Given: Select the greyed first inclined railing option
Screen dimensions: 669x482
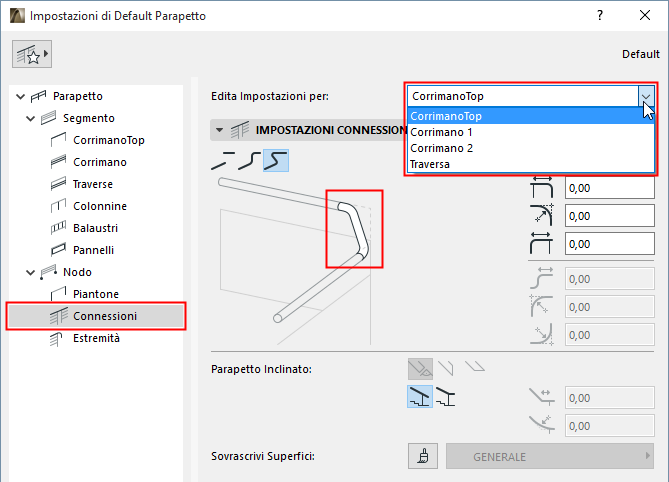Looking at the screenshot, I should point(419,369).
